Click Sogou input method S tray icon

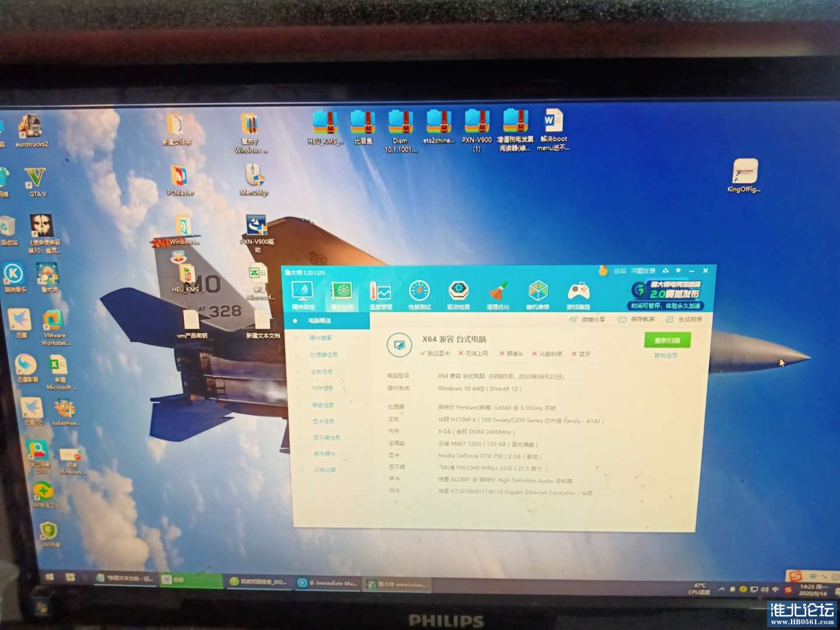[789, 590]
